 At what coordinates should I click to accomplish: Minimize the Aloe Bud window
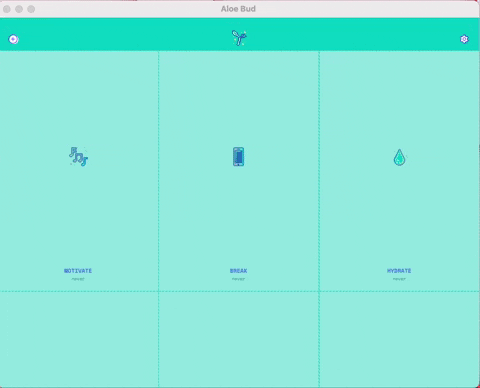pyautogui.click(x=19, y=9)
